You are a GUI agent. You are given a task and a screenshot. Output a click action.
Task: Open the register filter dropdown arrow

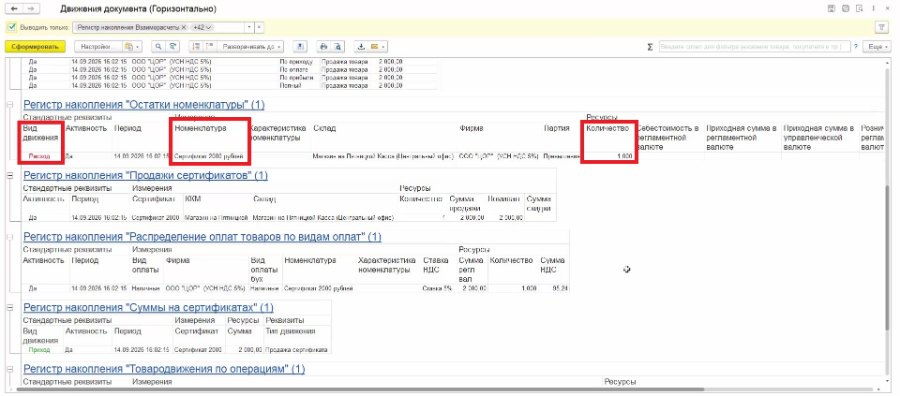click(250, 27)
